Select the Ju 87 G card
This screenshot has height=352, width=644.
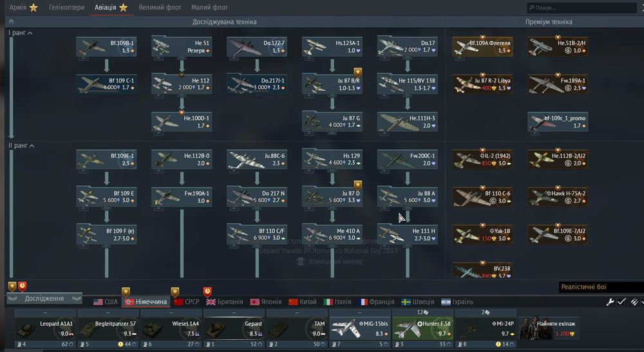[x=332, y=122]
